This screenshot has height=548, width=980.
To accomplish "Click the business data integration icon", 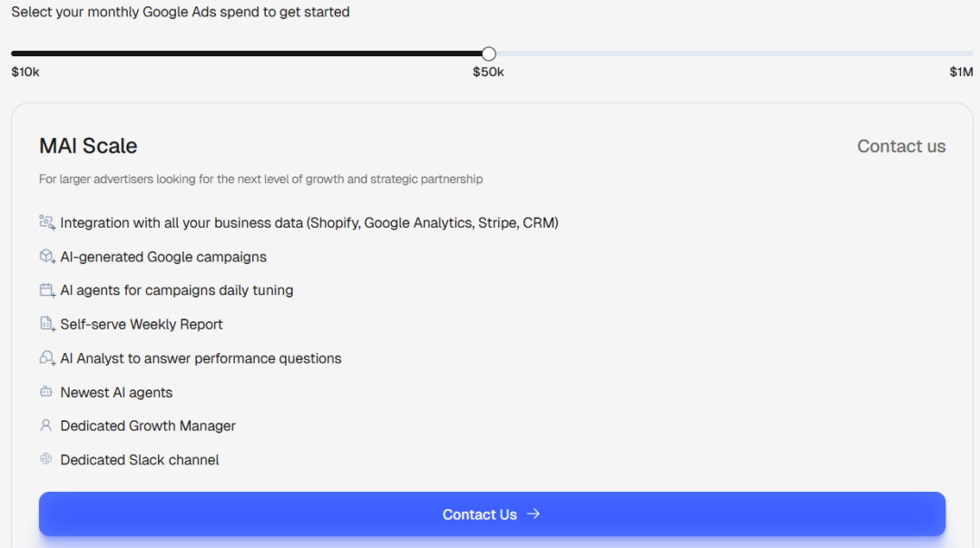I will coord(47,222).
